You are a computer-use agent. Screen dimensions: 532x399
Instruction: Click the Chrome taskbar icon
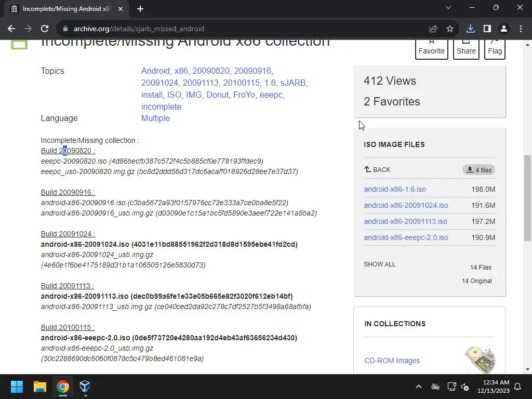point(63,387)
